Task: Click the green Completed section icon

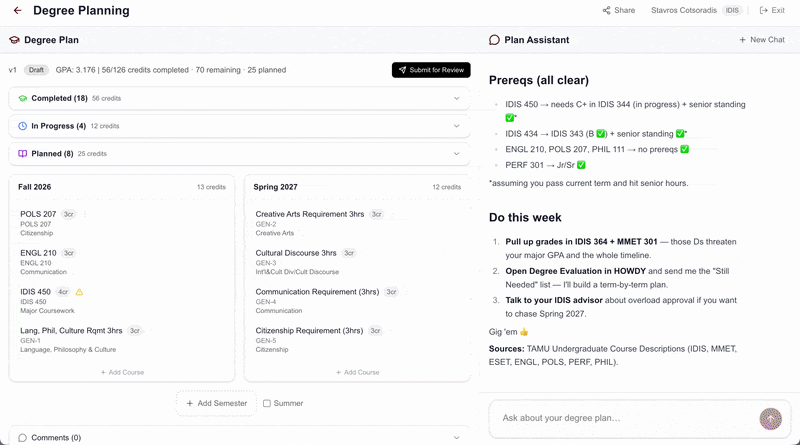Action: pos(22,98)
